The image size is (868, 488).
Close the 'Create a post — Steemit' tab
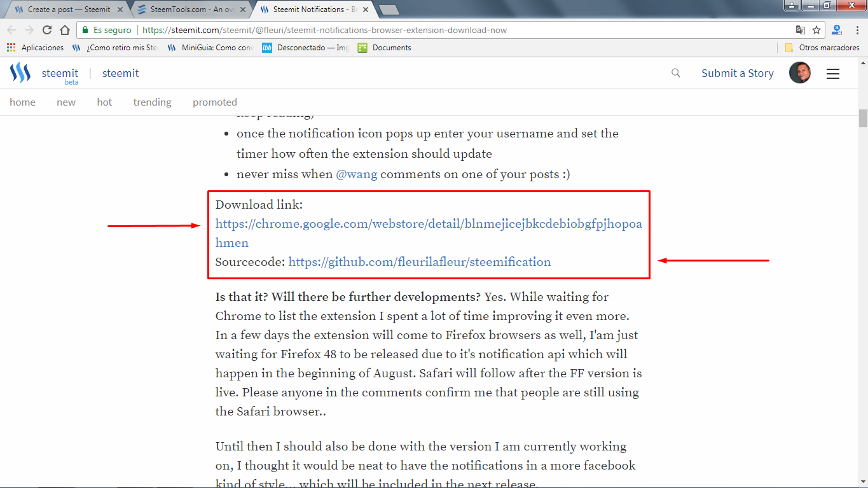coord(120,10)
